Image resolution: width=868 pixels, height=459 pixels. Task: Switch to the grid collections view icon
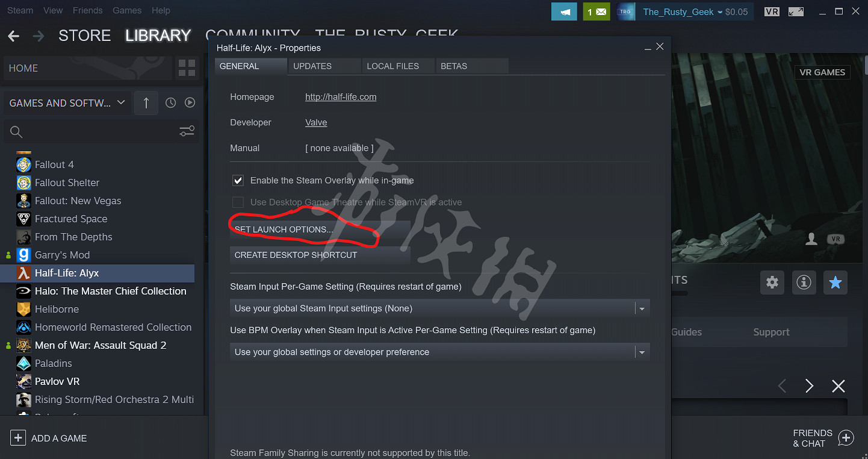(x=187, y=68)
